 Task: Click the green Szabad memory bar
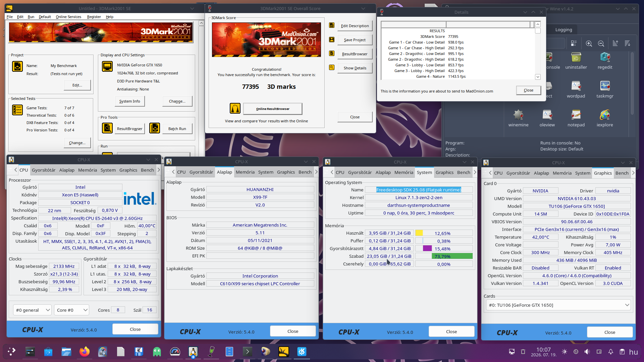[452, 256]
